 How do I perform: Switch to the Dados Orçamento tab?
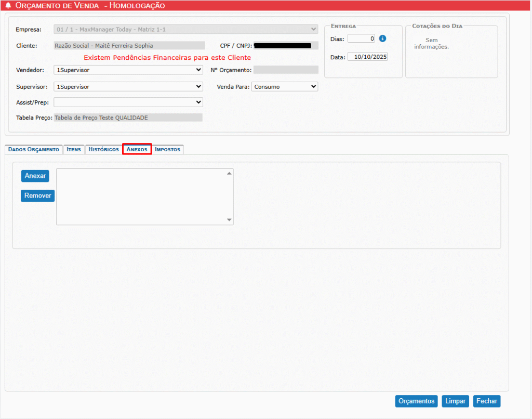point(34,149)
